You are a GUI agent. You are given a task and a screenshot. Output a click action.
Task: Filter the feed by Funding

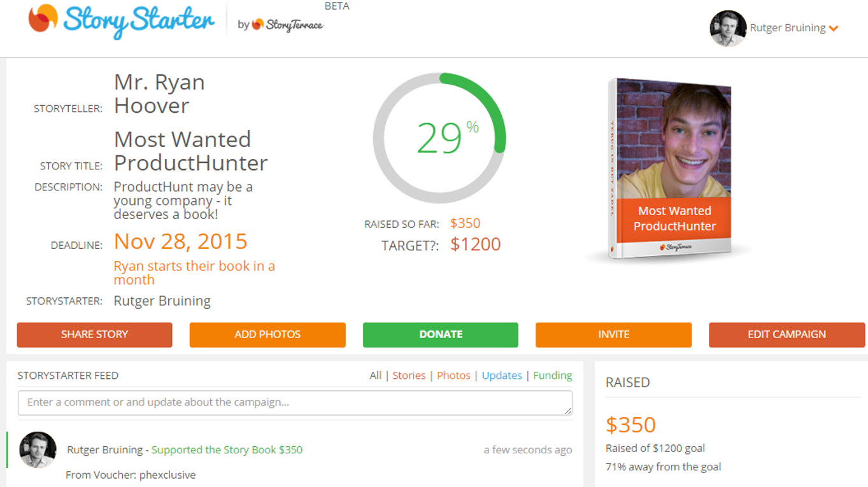point(553,376)
